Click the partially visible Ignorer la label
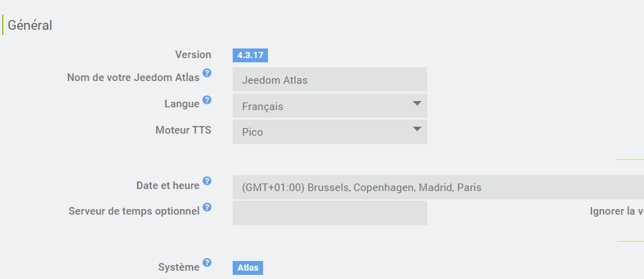 [616, 211]
